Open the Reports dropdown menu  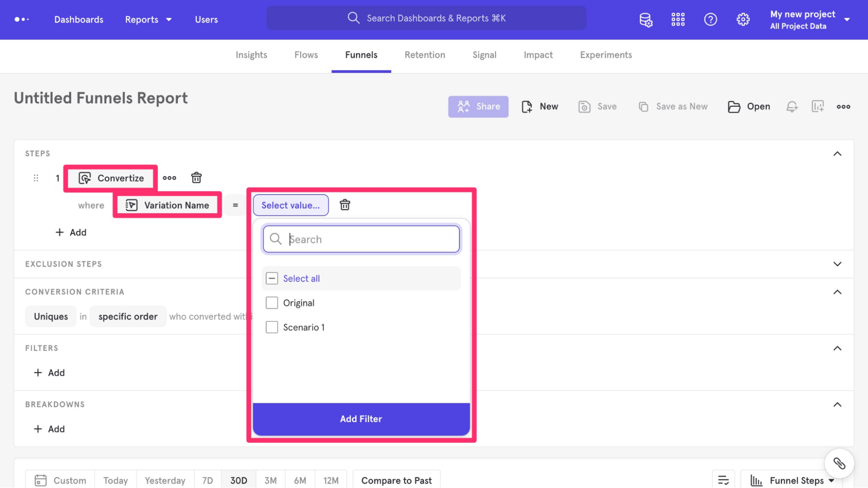point(149,20)
